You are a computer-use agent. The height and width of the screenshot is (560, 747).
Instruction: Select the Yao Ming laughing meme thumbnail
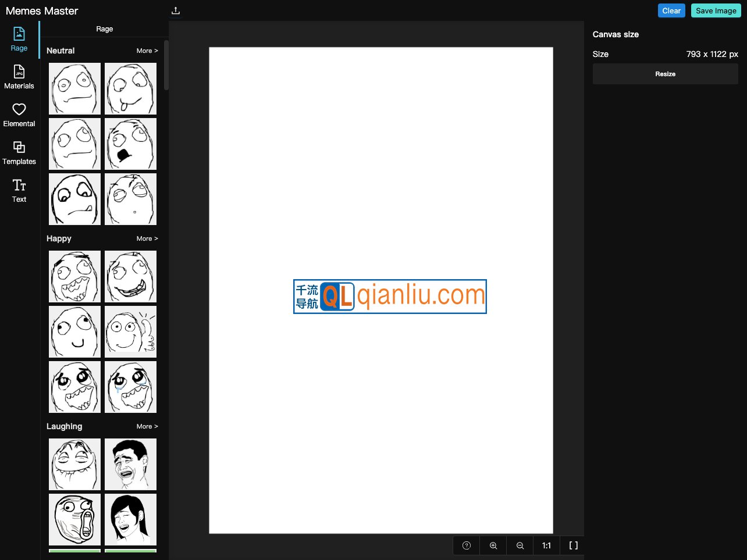click(x=130, y=464)
